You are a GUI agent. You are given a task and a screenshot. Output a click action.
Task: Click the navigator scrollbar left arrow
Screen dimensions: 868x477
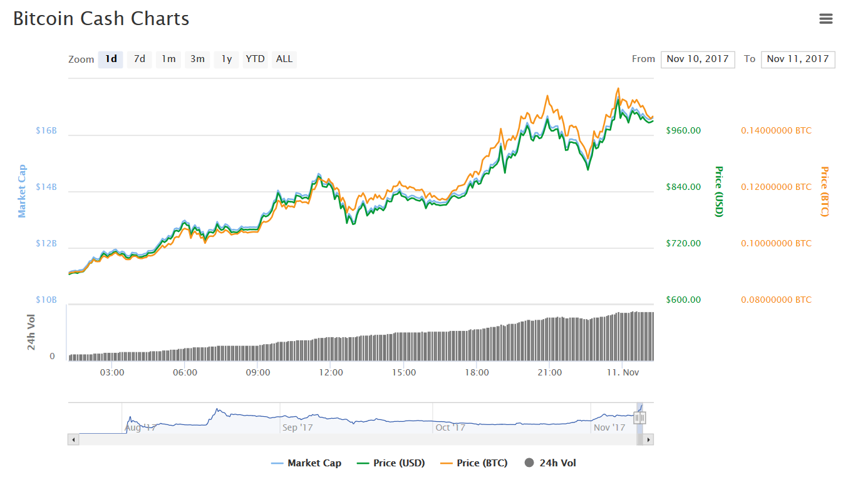[x=73, y=439]
